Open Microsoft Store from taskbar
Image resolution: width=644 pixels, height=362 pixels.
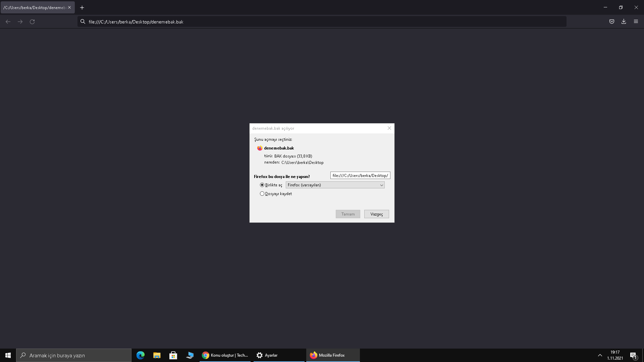coord(173,355)
